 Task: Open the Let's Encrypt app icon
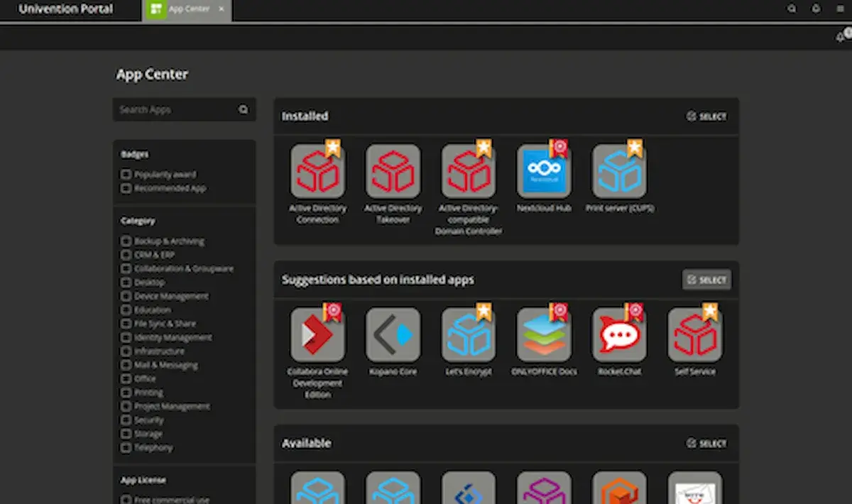point(469,334)
